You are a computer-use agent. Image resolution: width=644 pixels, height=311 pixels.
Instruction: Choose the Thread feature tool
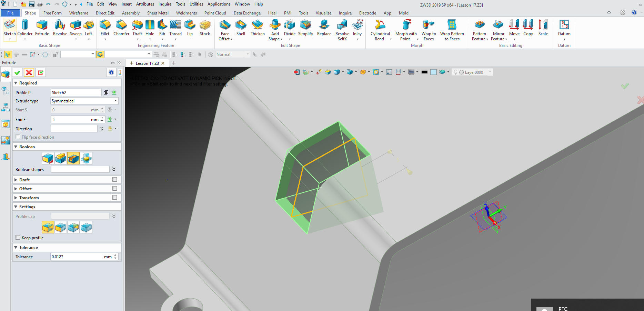point(175,28)
